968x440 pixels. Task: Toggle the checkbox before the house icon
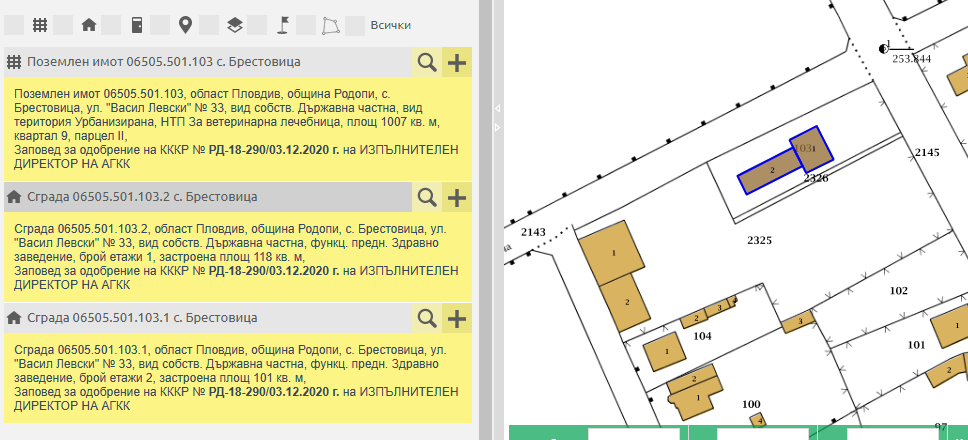tap(64, 25)
